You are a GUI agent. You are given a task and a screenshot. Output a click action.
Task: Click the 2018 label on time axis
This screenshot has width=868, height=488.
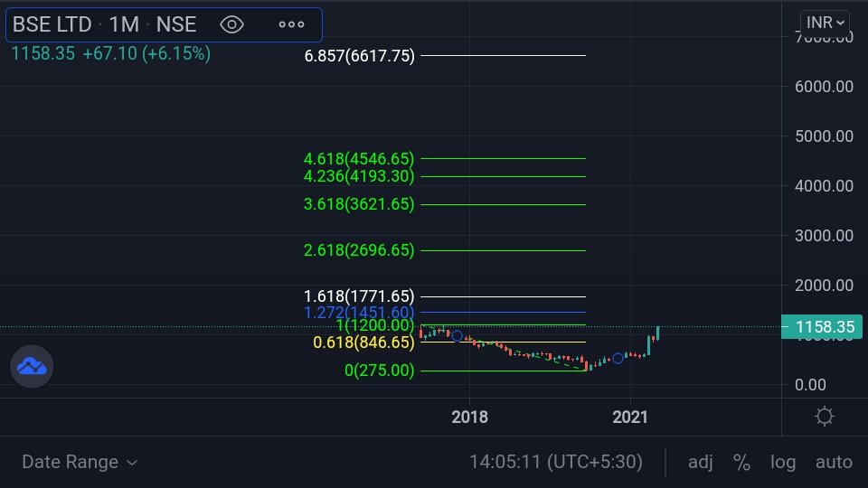coord(469,418)
